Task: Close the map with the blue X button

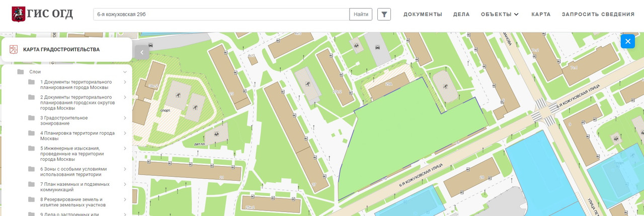Action: click(x=627, y=41)
